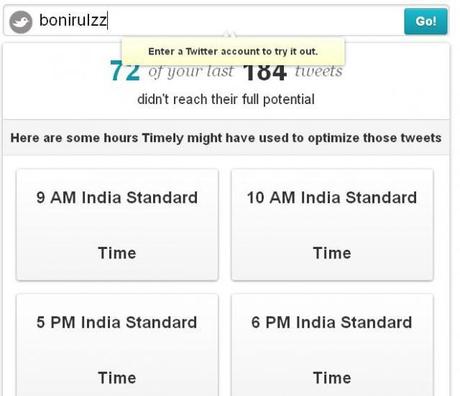Click 'Time' label under 10 AM
Image resolution: width=460 pixels, height=396 pixels.
tap(332, 253)
